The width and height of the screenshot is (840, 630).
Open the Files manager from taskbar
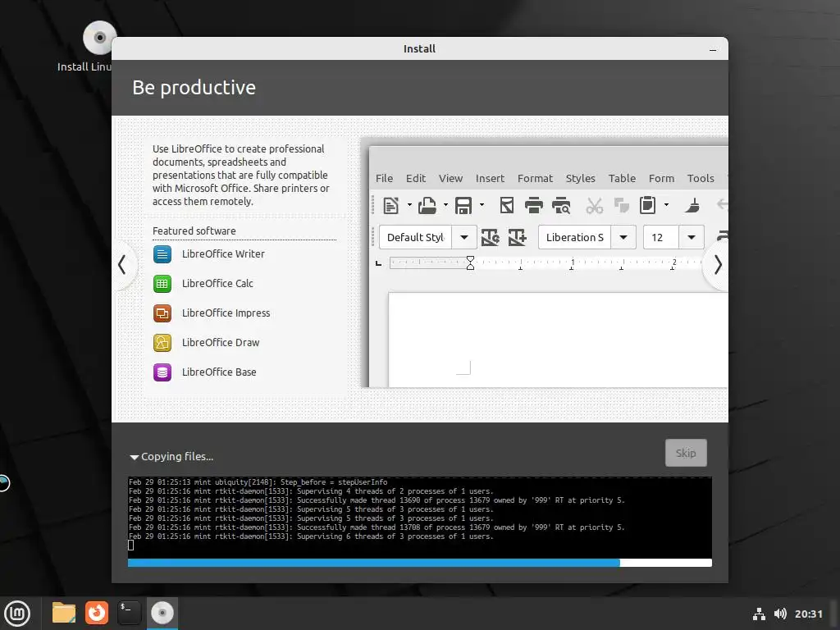point(64,613)
